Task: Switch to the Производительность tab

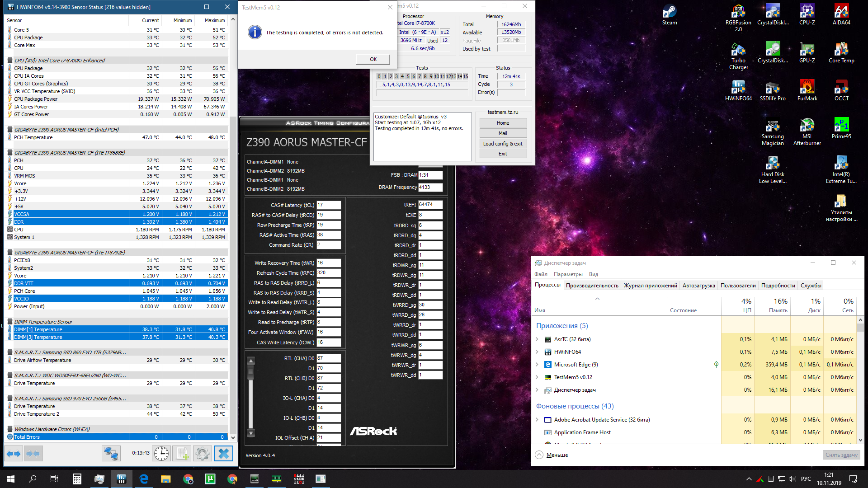Action: point(592,286)
